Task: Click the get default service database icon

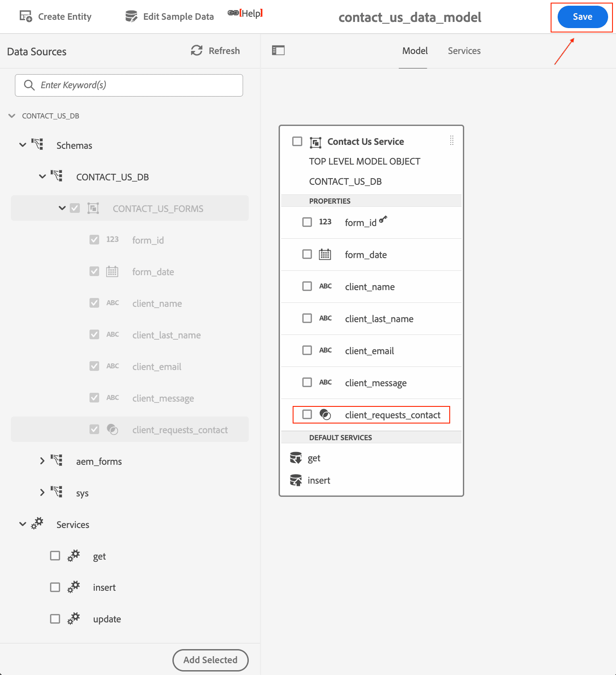Action: [296, 458]
